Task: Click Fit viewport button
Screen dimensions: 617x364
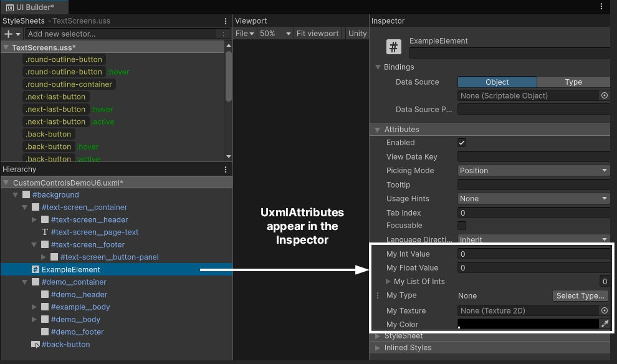Action: pos(318,34)
